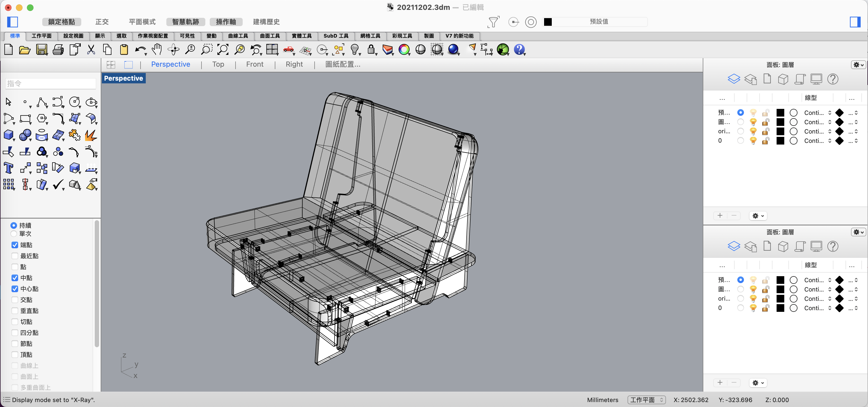Click the 建構歷史 button
Screen dimensions: 868x407
click(266, 22)
